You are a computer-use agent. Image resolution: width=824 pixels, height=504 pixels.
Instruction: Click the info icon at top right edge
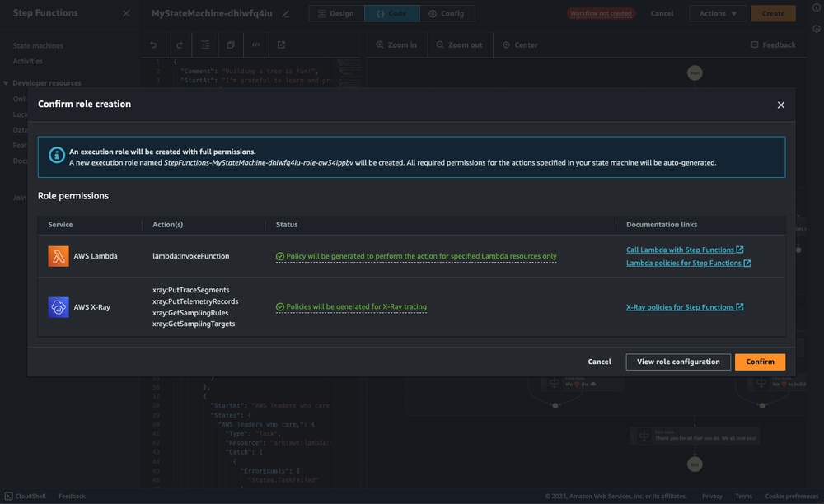click(x=816, y=8)
